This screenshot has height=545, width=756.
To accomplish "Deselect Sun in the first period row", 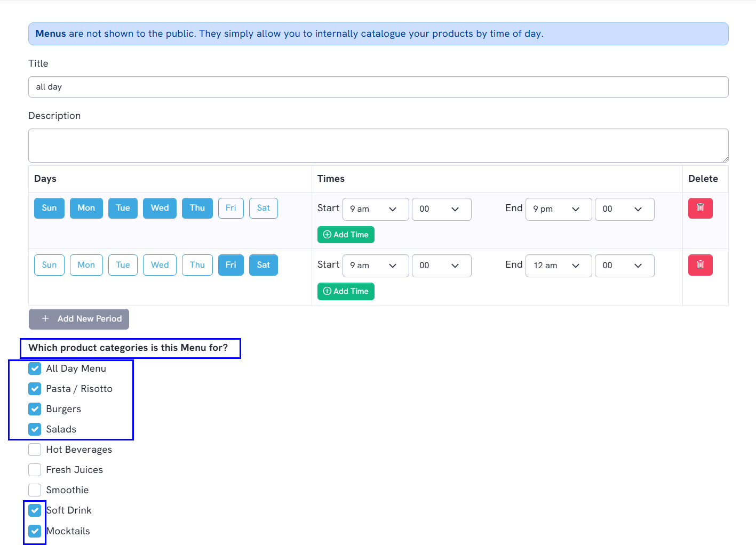I will tap(49, 208).
